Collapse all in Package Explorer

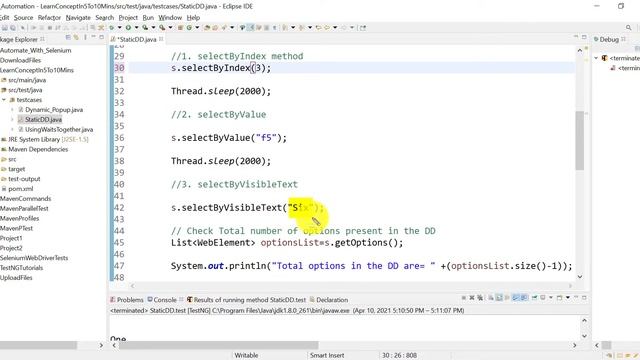pyautogui.click(x=68, y=38)
